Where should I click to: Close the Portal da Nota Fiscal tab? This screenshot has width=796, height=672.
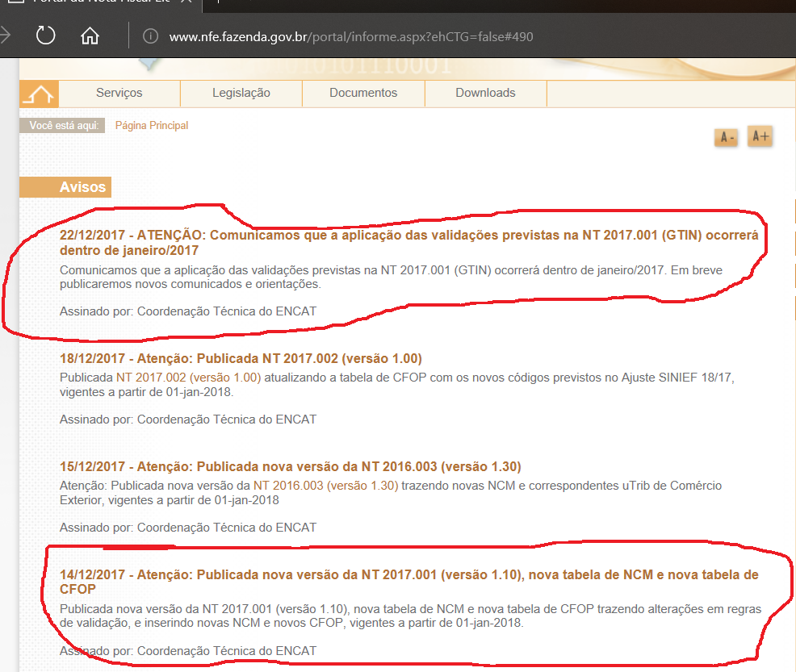[x=186, y=2]
